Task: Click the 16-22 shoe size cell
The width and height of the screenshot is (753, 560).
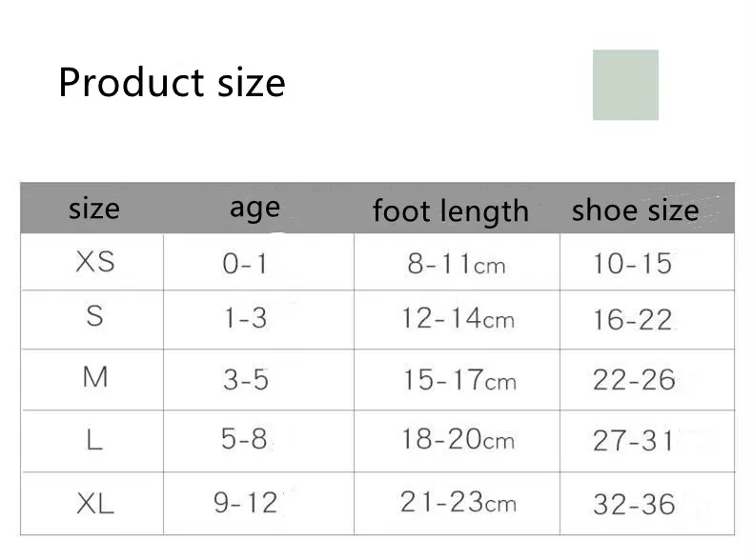Action: [647, 320]
